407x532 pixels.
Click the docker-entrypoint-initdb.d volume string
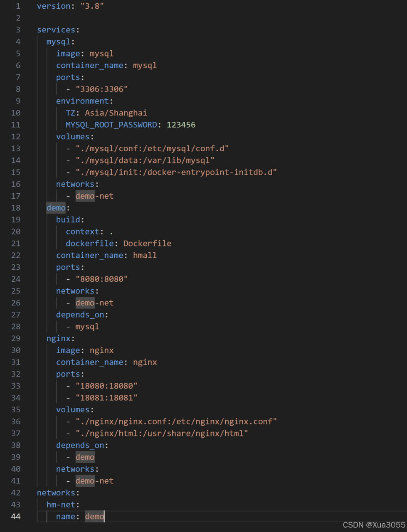(x=176, y=172)
